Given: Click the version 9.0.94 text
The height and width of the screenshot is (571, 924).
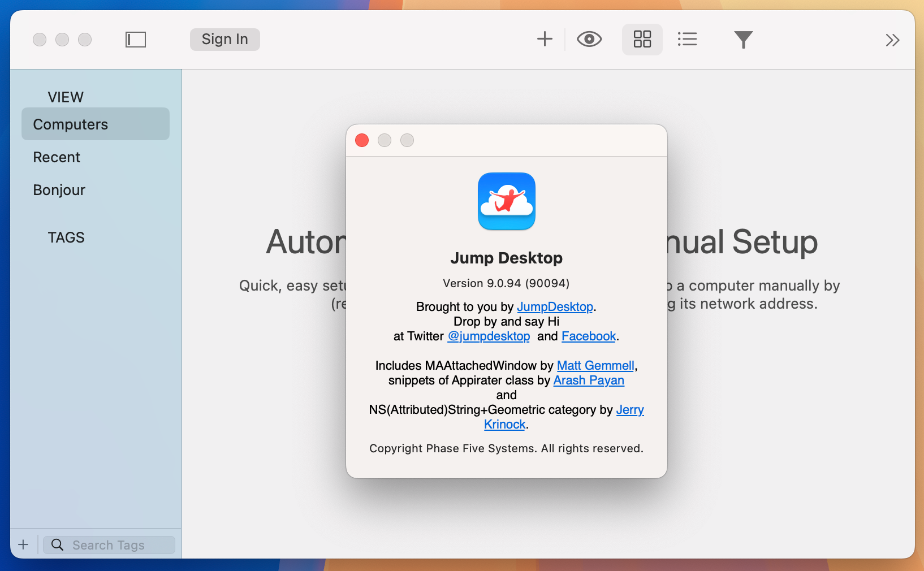Looking at the screenshot, I should (x=506, y=283).
